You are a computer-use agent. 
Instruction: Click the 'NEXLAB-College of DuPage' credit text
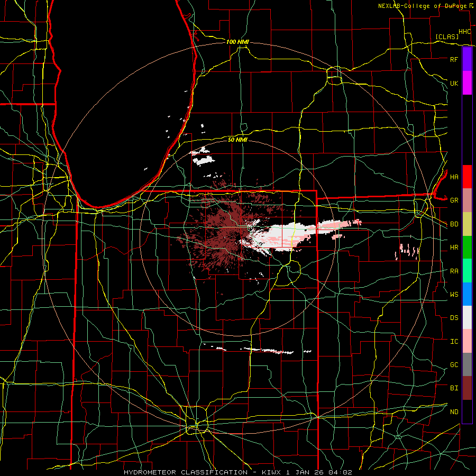422,6
